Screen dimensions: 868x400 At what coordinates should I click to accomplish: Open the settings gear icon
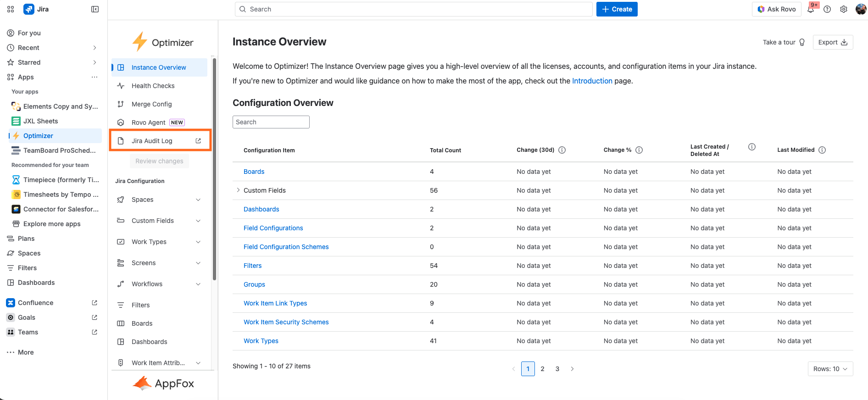pyautogui.click(x=844, y=9)
